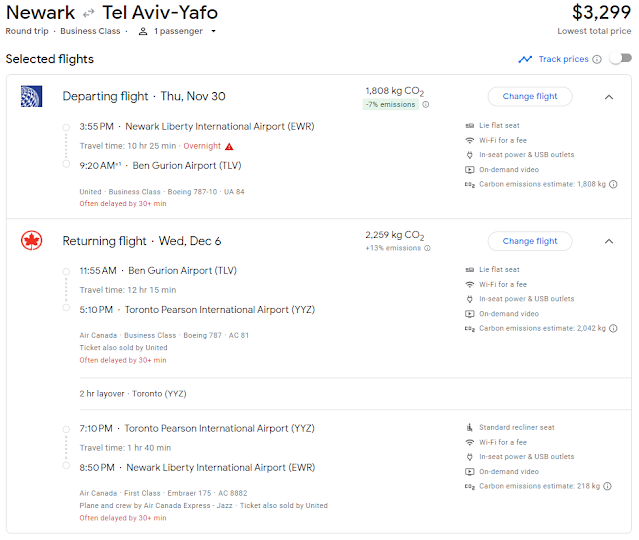The width and height of the screenshot is (639, 540).
Task: Change the returning flight
Action: [x=530, y=241]
